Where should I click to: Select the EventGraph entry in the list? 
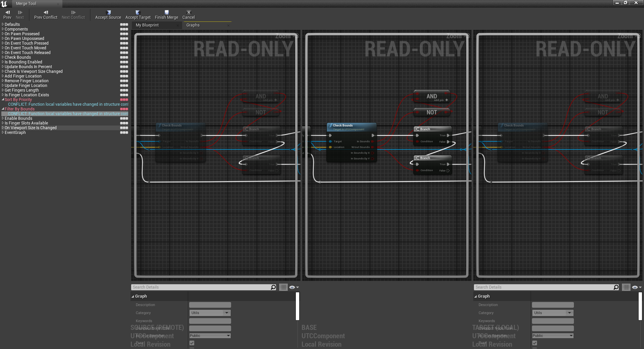click(x=15, y=133)
